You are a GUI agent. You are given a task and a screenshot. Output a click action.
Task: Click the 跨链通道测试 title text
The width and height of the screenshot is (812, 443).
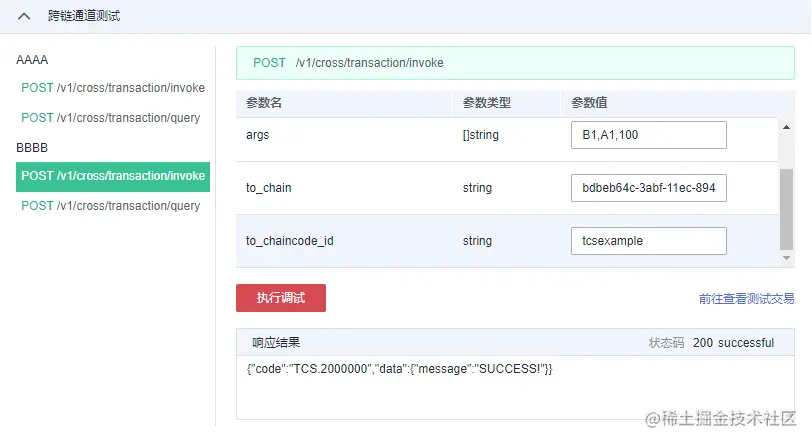point(84,16)
